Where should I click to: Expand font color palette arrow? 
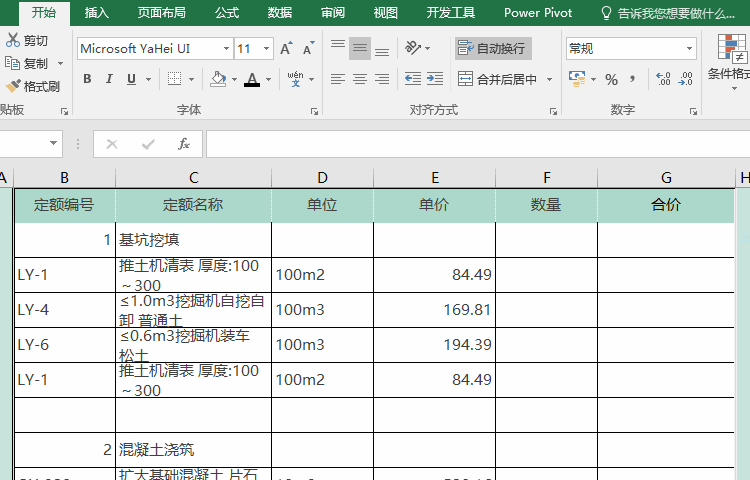[x=268, y=79]
